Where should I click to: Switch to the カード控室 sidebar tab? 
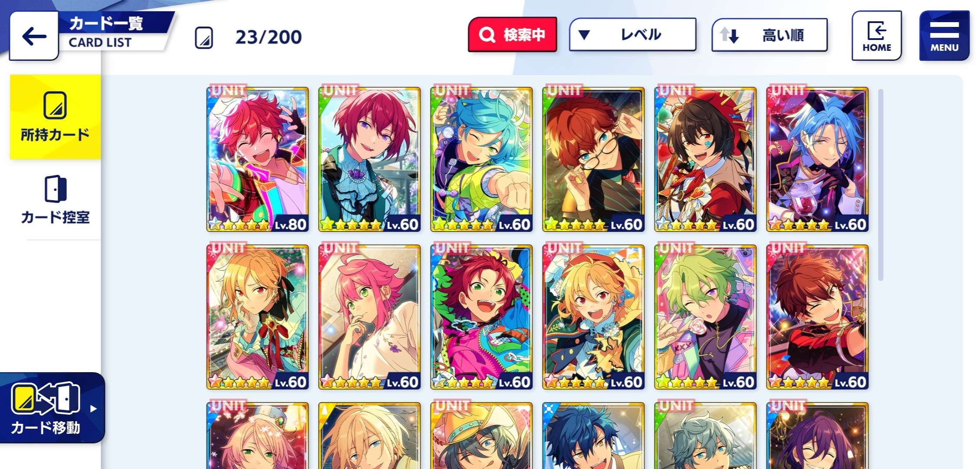point(55,199)
